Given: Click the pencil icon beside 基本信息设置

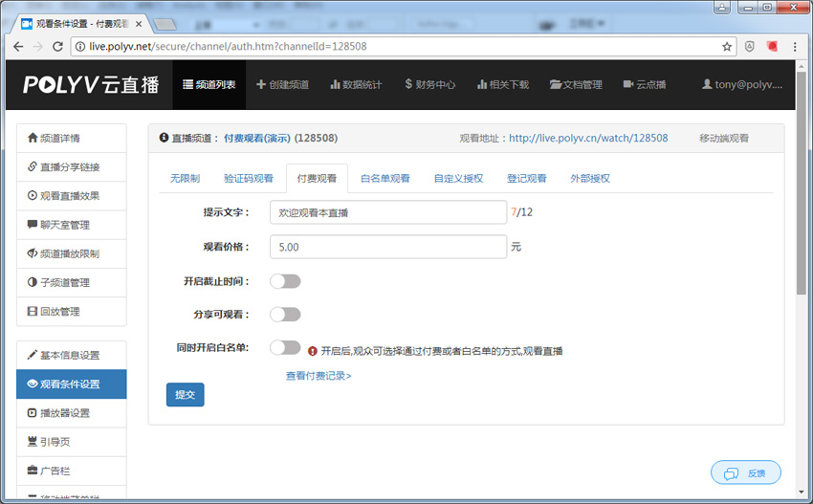Looking at the screenshot, I should click(x=33, y=355).
